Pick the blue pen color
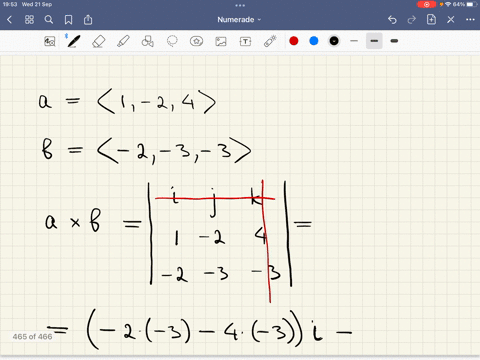 314,41
